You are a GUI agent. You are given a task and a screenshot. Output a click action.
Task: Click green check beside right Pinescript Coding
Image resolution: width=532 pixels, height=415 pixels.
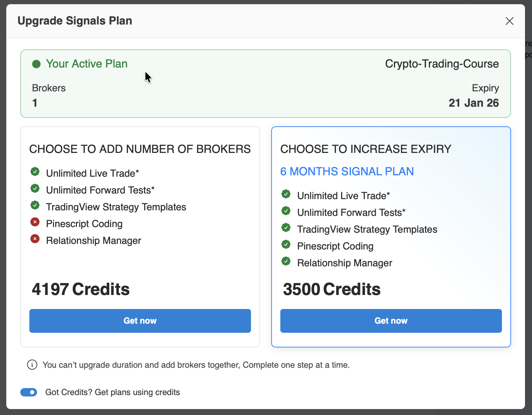(286, 244)
